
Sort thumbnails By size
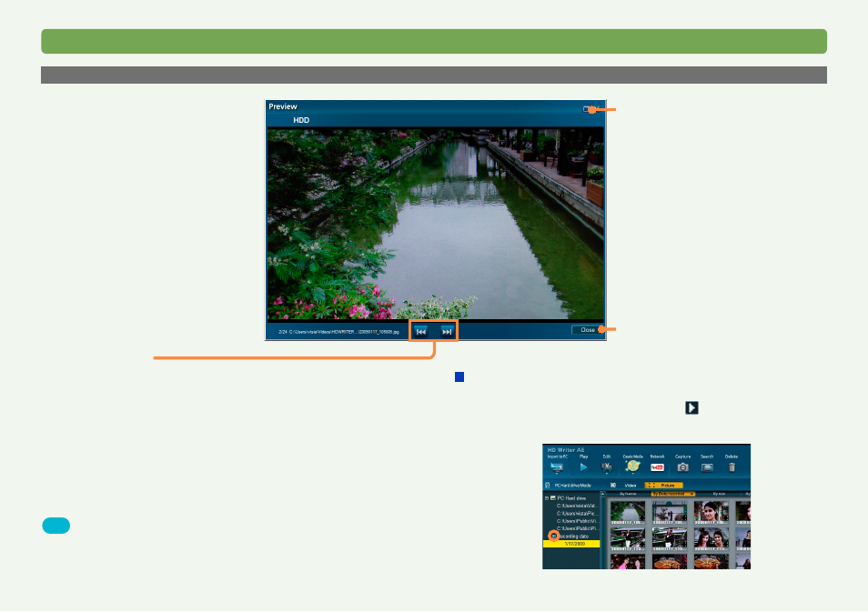click(x=719, y=494)
